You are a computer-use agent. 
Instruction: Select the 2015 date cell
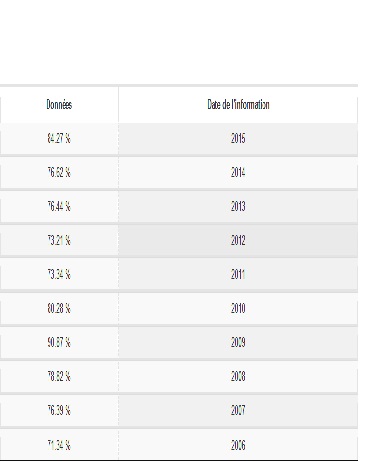click(x=238, y=138)
